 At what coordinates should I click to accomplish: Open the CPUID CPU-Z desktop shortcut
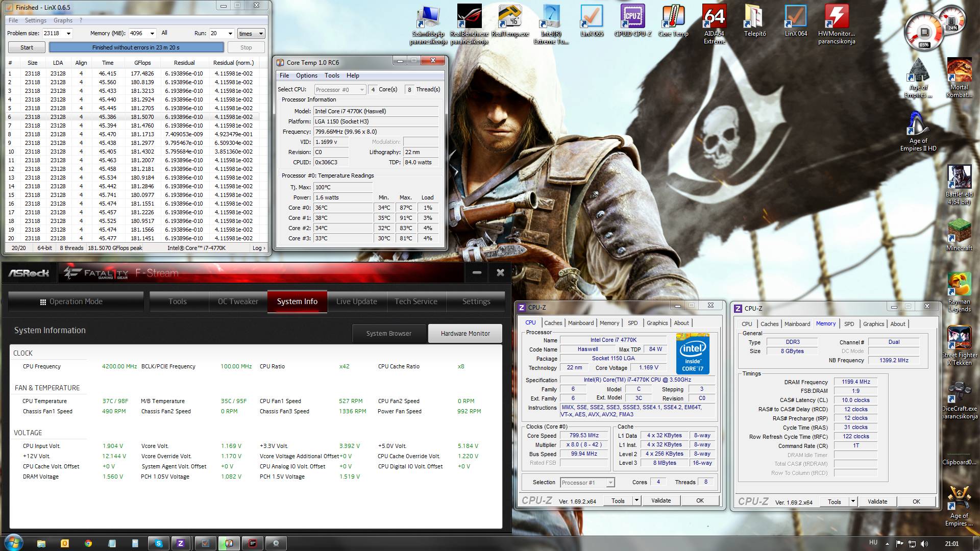[x=632, y=21]
